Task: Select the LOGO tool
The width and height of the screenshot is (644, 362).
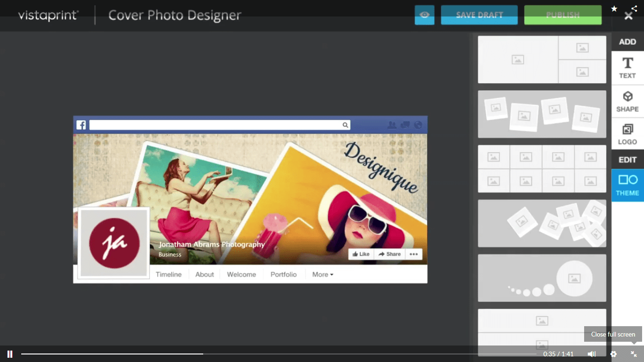Action: [x=627, y=134]
